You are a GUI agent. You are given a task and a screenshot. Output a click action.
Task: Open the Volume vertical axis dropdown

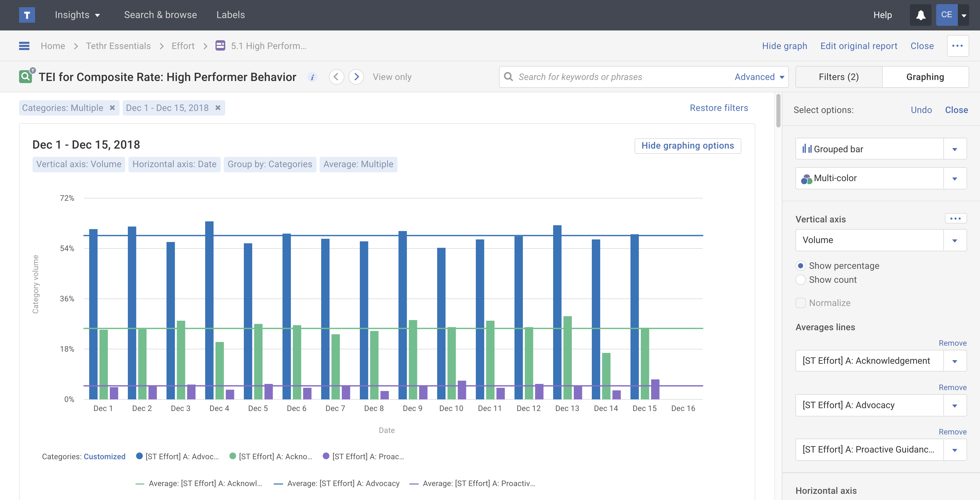[954, 240]
